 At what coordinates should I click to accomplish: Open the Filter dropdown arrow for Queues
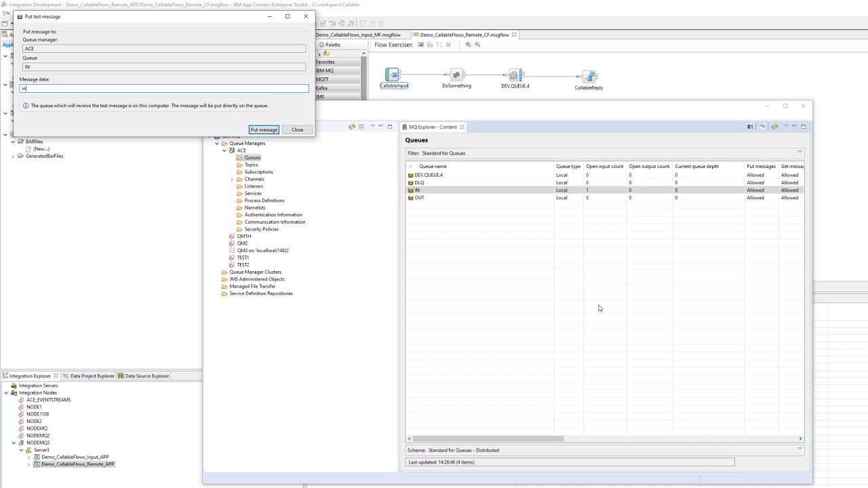[x=800, y=152]
